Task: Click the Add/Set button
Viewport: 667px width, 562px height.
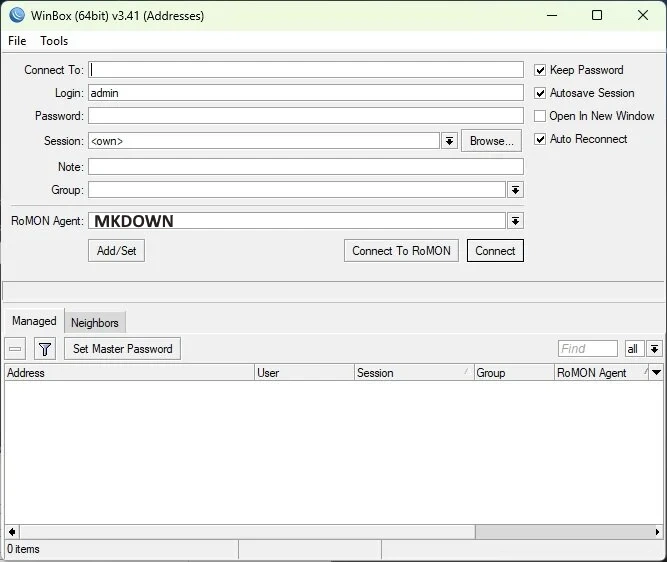Action: [117, 251]
